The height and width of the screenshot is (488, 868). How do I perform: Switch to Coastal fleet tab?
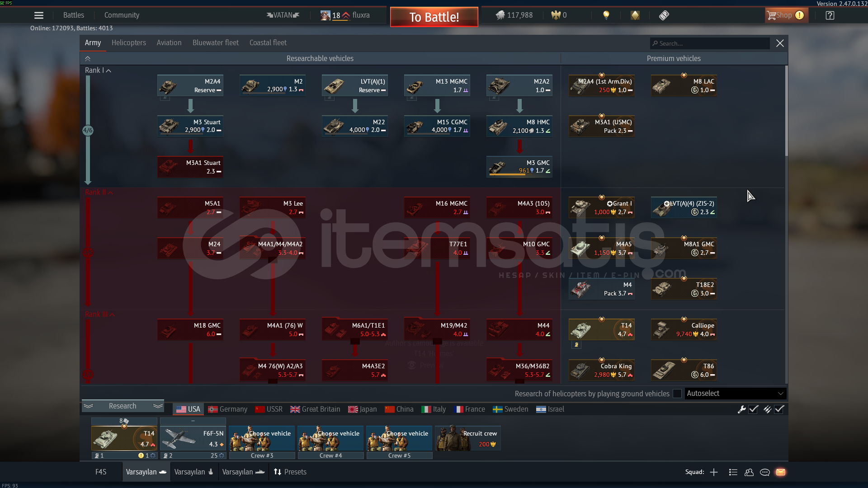(x=268, y=43)
